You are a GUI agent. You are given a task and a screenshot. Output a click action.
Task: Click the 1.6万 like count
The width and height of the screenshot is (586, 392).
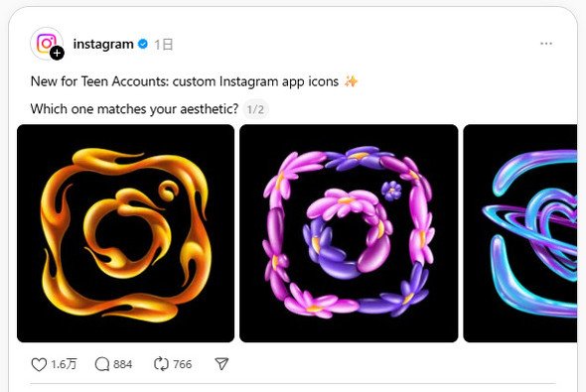coord(64,364)
